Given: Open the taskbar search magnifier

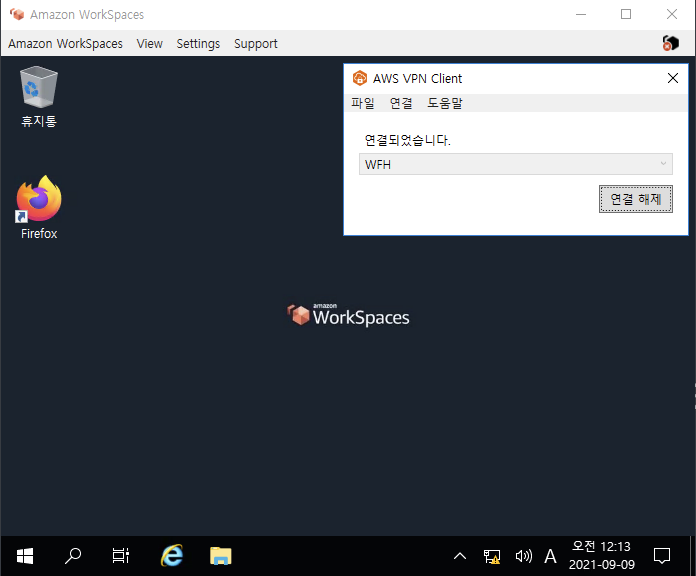Looking at the screenshot, I should [x=73, y=556].
